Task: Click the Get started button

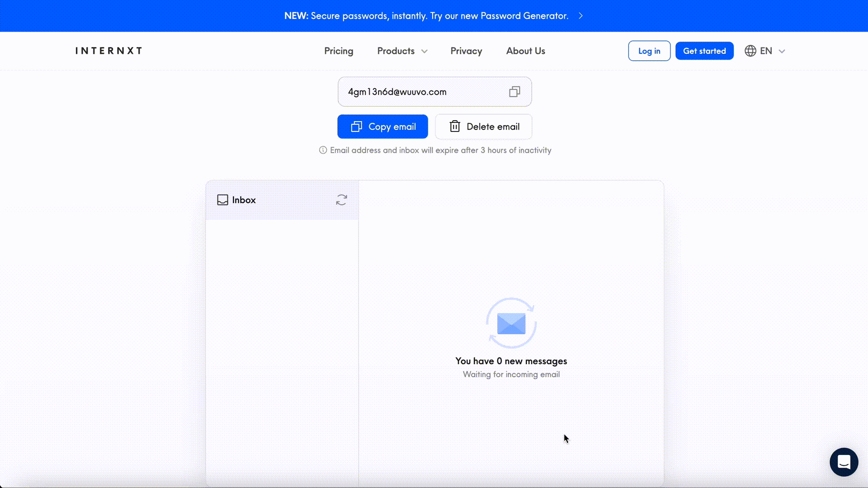Action: pos(704,51)
